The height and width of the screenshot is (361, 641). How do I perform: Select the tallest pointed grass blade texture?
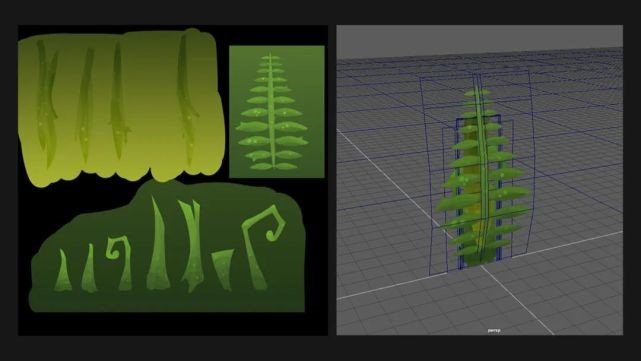point(157,243)
